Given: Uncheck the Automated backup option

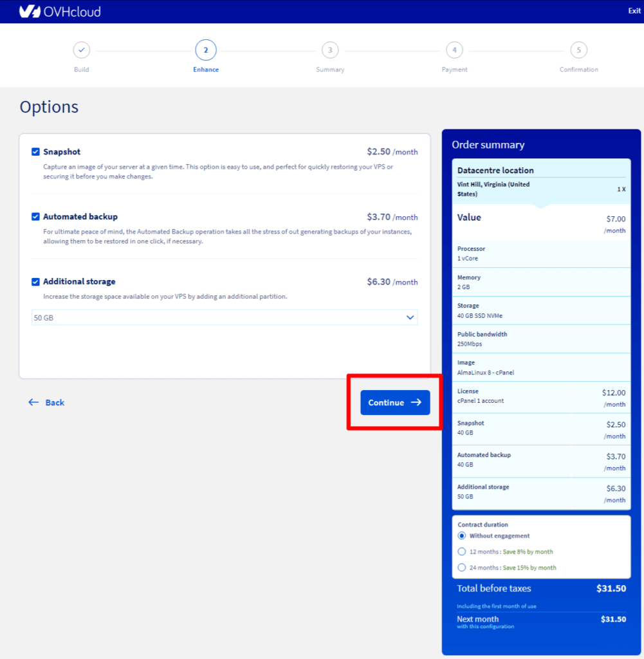Looking at the screenshot, I should (36, 217).
